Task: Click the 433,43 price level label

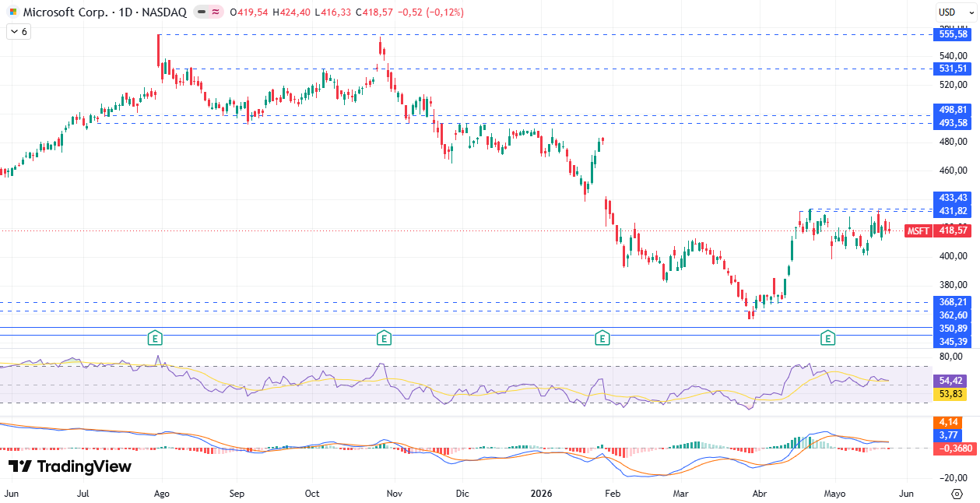Action: pyautogui.click(x=953, y=198)
